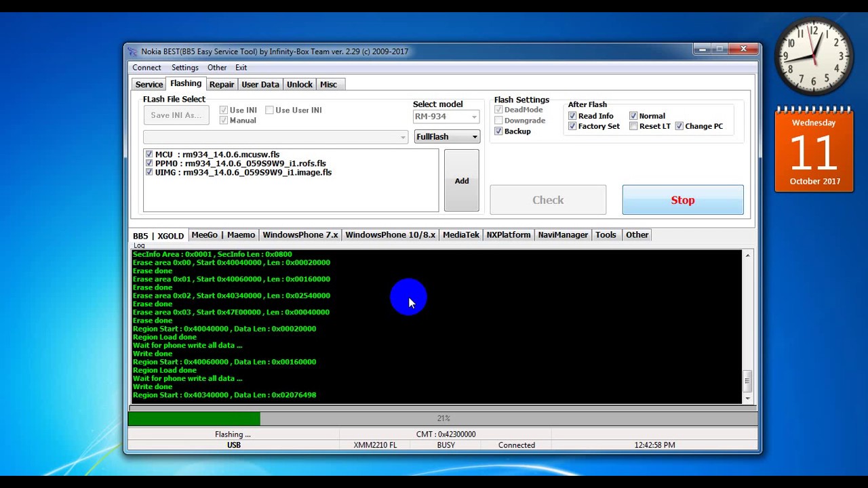This screenshot has height=488, width=868.
Task: Toggle the Change PC option
Action: point(679,126)
